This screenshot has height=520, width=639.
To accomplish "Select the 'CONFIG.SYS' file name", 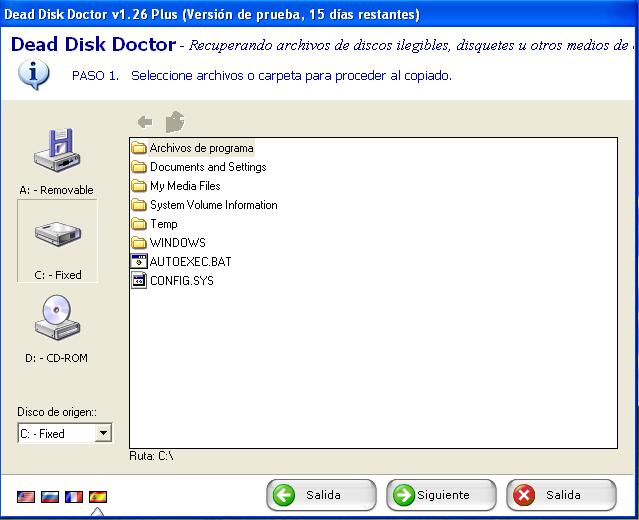I will [x=182, y=280].
